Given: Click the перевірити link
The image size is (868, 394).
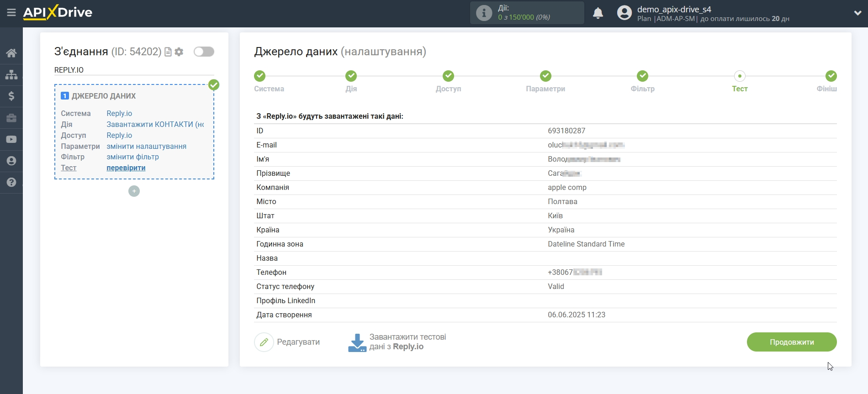Looking at the screenshot, I should [x=126, y=168].
